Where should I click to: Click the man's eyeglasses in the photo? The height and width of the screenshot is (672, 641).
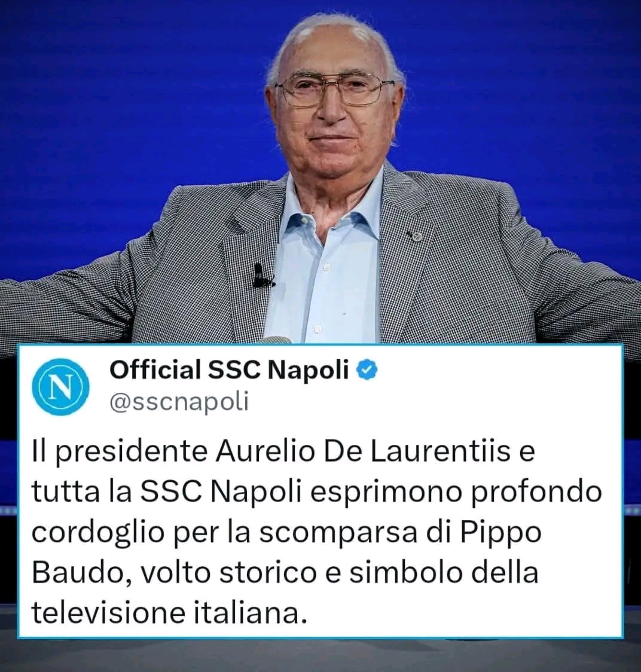tap(334, 90)
